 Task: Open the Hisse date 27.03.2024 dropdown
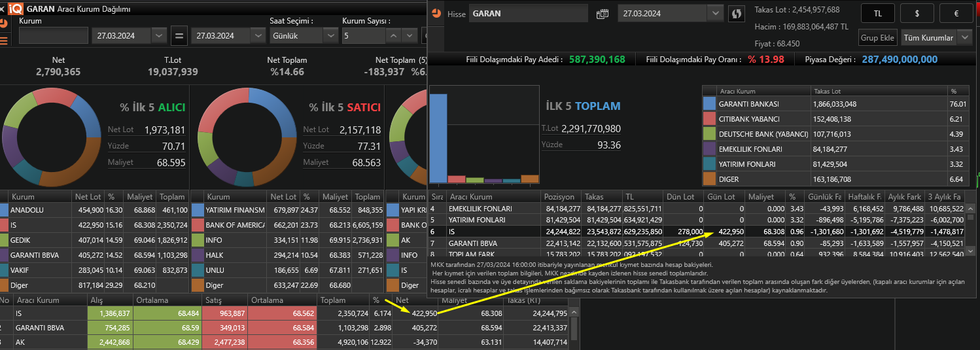tap(714, 14)
